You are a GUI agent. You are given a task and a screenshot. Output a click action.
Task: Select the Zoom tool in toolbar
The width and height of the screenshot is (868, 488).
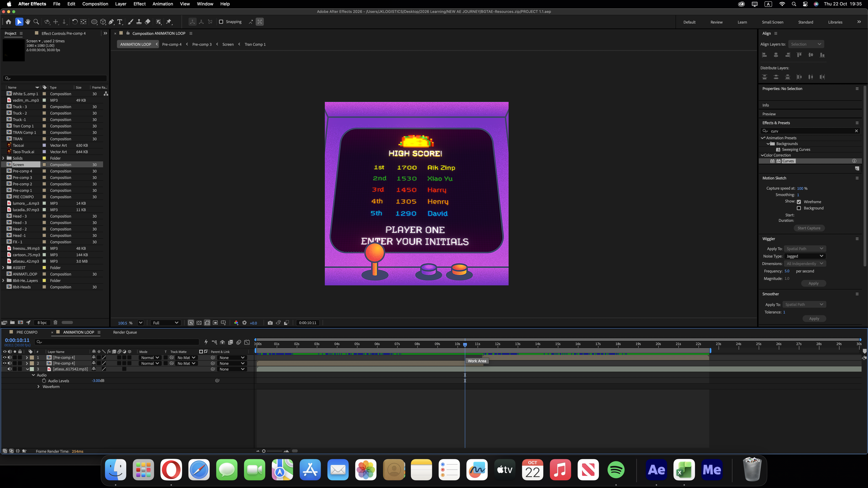point(36,22)
